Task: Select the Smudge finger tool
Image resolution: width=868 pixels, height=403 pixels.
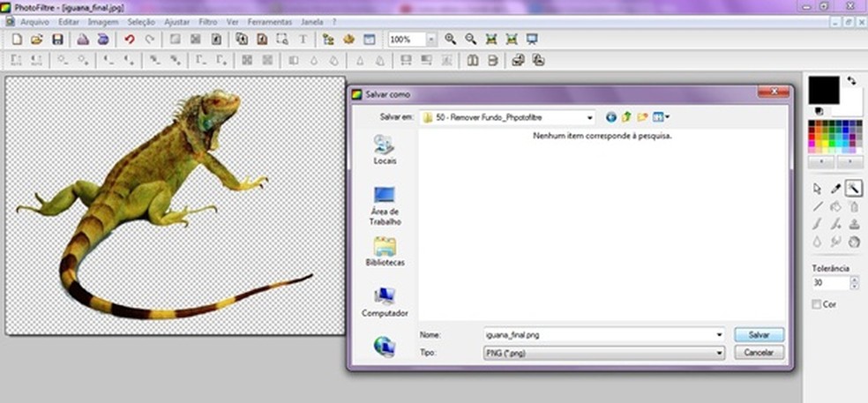Action: pyautogui.click(x=836, y=242)
